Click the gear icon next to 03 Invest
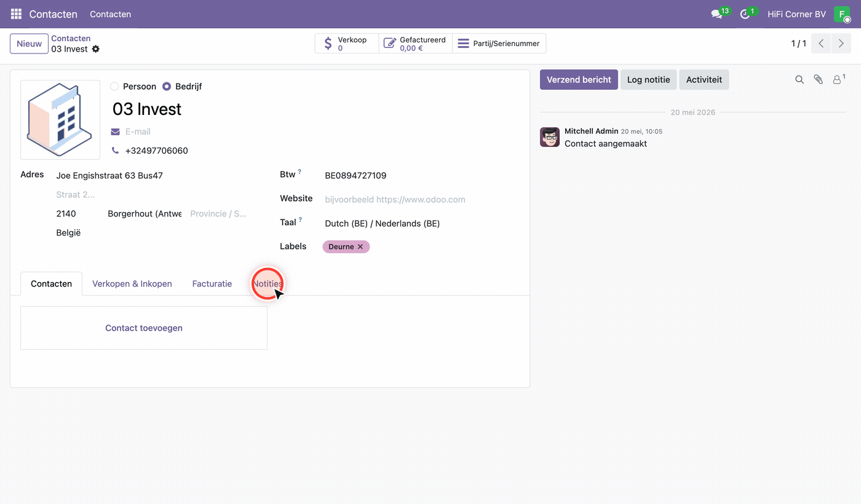The width and height of the screenshot is (861, 504). (x=96, y=49)
